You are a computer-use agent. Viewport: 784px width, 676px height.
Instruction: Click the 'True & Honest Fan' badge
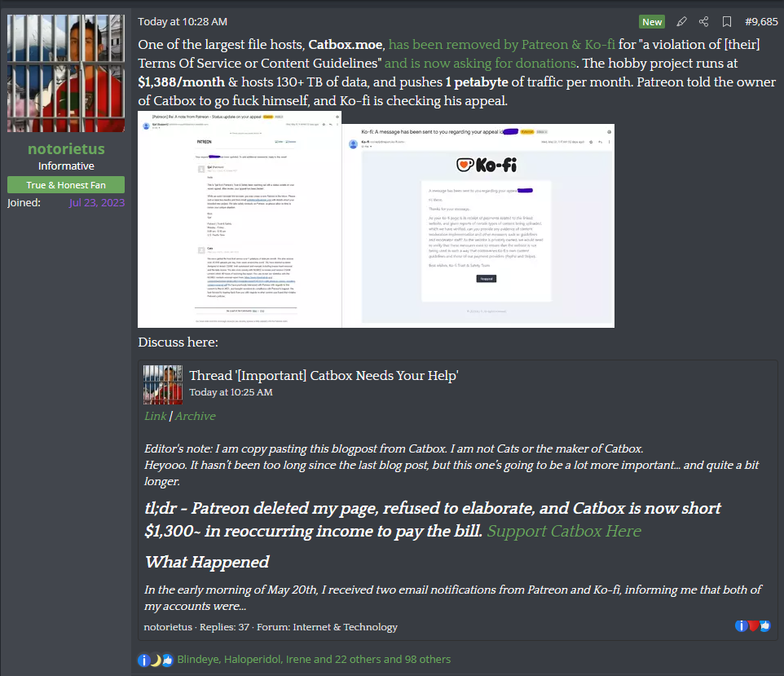pos(66,184)
